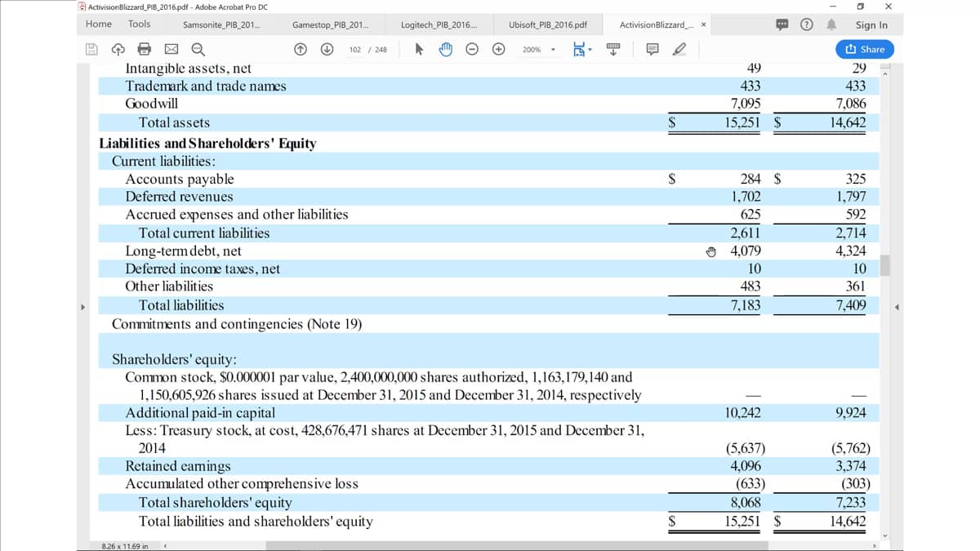Open the notification bell icon
Image resolution: width=980 pixels, height=551 pixels.
[x=833, y=24]
